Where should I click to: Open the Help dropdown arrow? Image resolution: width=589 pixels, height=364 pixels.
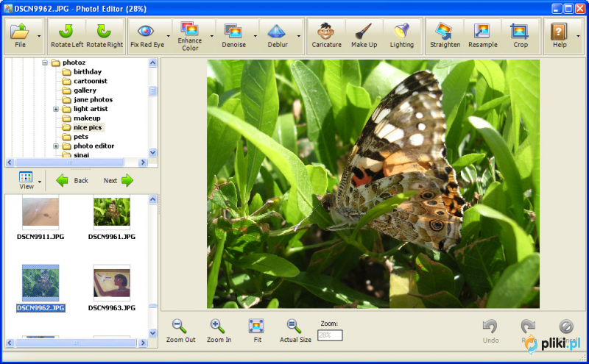(x=578, y=36)
